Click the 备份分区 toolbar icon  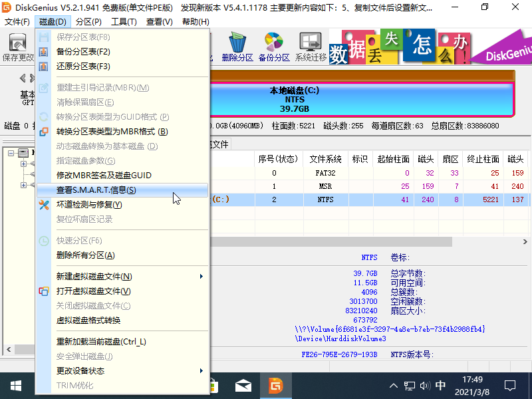(274, 48)
